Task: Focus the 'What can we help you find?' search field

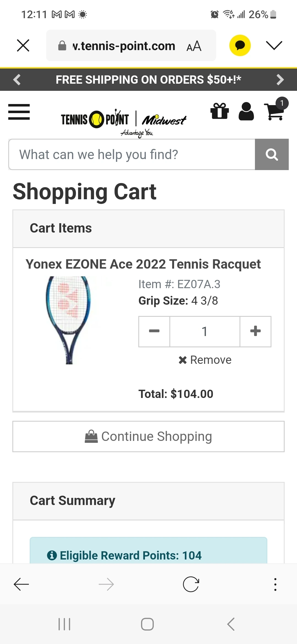Action: click(132, 154)
